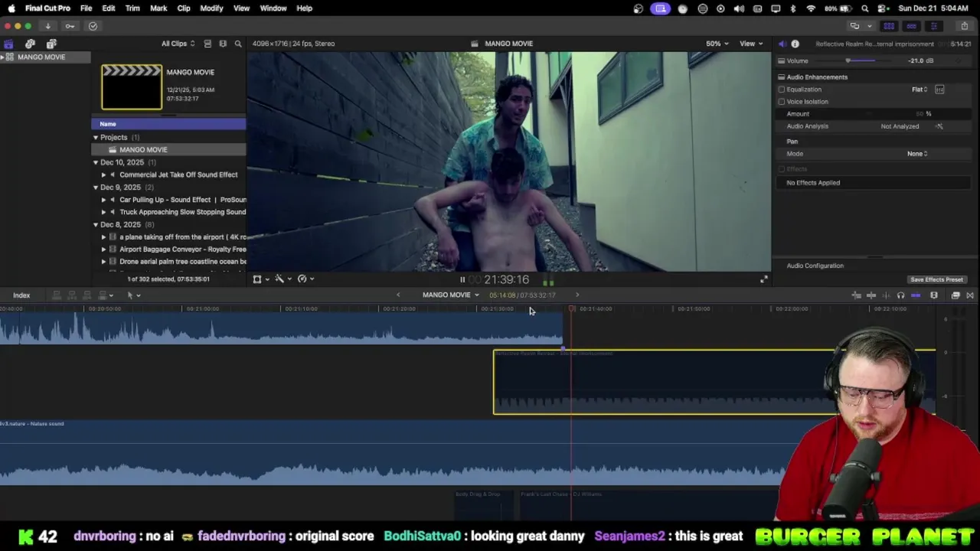Show the Audio inspector speaker icon
The width and height of the screenshot is (980, 551).
tap(782, 44)
